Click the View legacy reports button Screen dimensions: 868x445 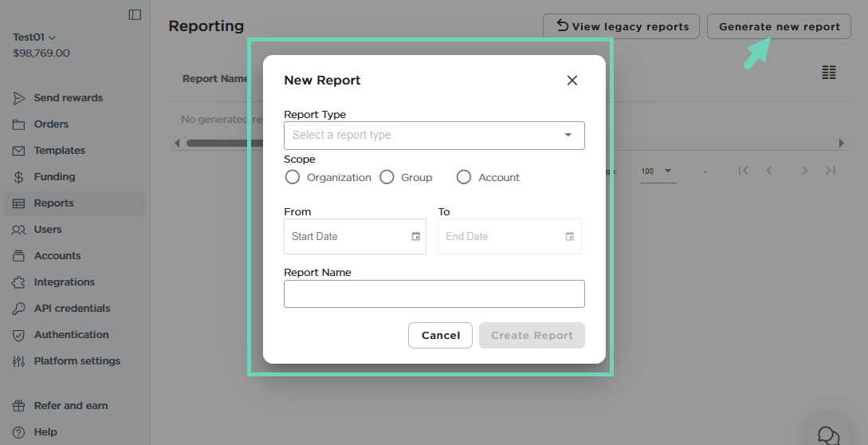click(621, 26)
